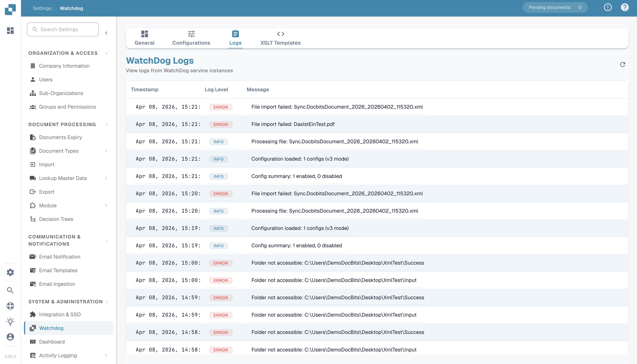Screen dimensions: 637x364
Task: Expand Lookup Master Data submenu
Action: [x=106, y=178]
